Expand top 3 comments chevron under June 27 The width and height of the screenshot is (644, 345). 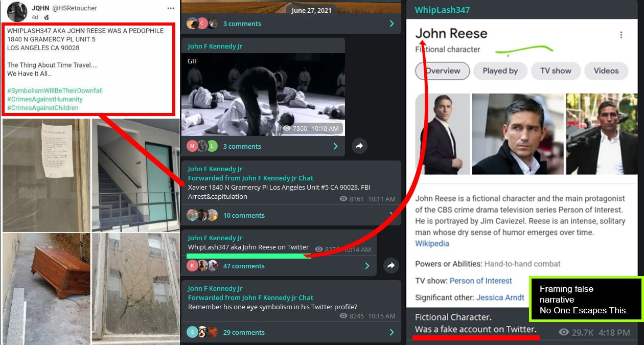pyautogui.click(x=392, y=24)
